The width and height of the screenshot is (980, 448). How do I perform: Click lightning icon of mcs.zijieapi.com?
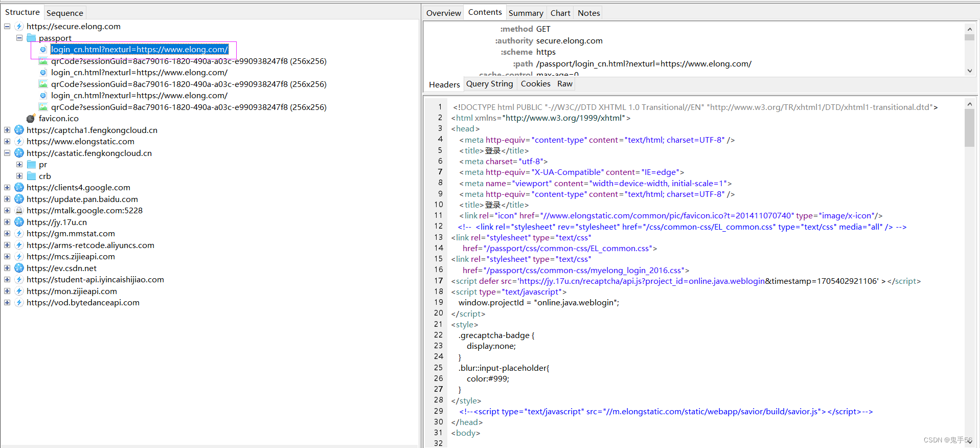pos(19,257)
